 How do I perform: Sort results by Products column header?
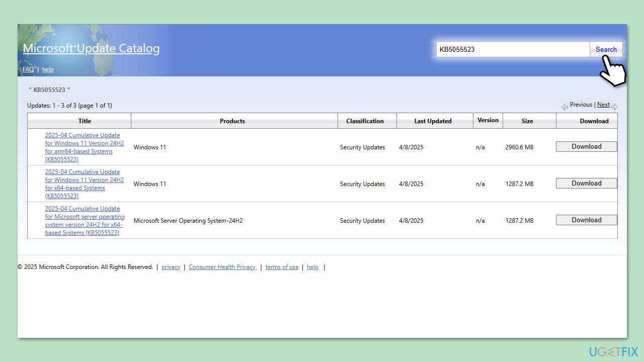pos(232,121)
